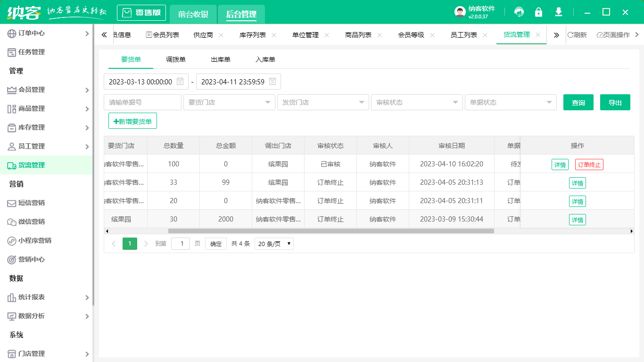Click the lock screen icon in title bar
This screenshot has height=362, width=644.
(538, 12)
